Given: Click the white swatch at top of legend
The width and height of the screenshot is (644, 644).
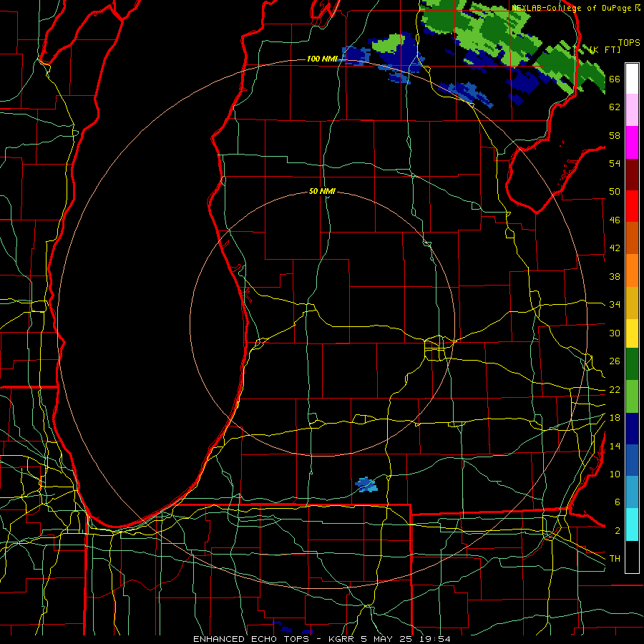Looking at the screenshot, I should [632, 79].
